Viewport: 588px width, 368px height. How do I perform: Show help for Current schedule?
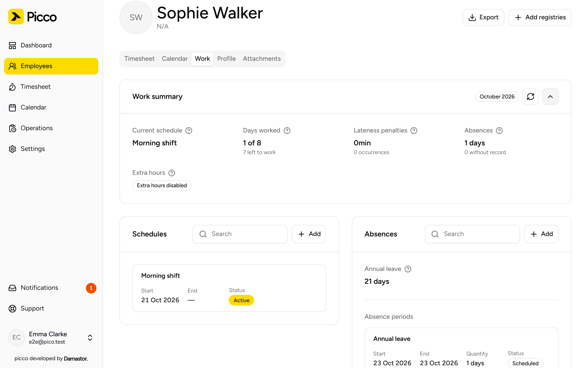click(x=189, y=131)
